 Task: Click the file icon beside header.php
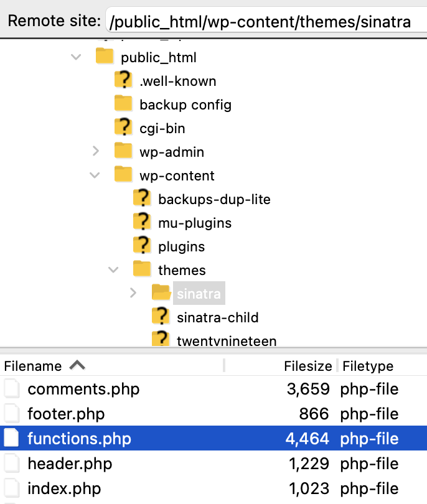11,463
